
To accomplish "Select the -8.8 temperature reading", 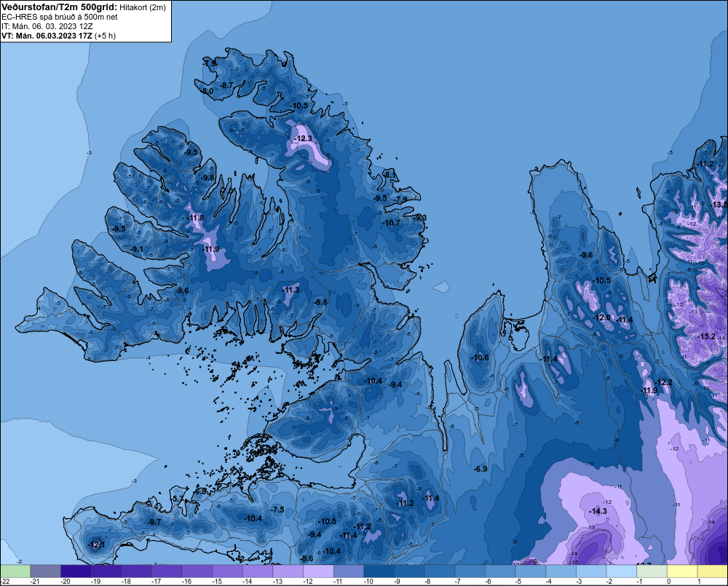I will [320, 302].
